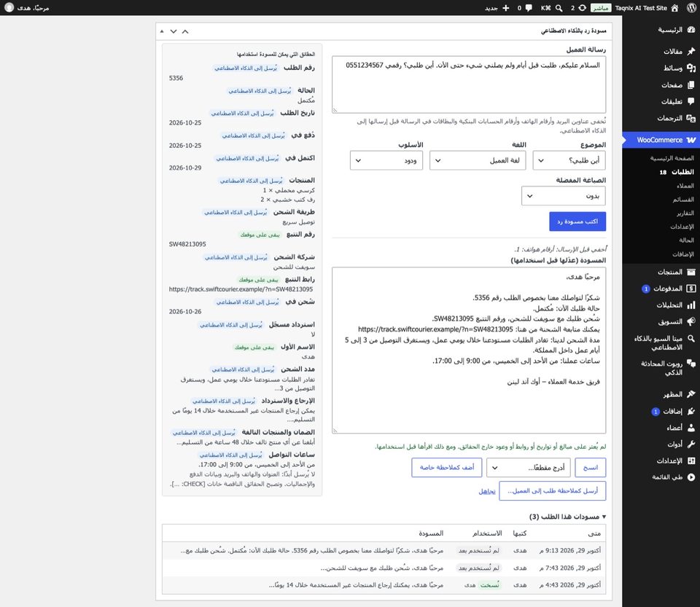
Task: Open the updates icon showing 2
Action: (x=582, y=7)
